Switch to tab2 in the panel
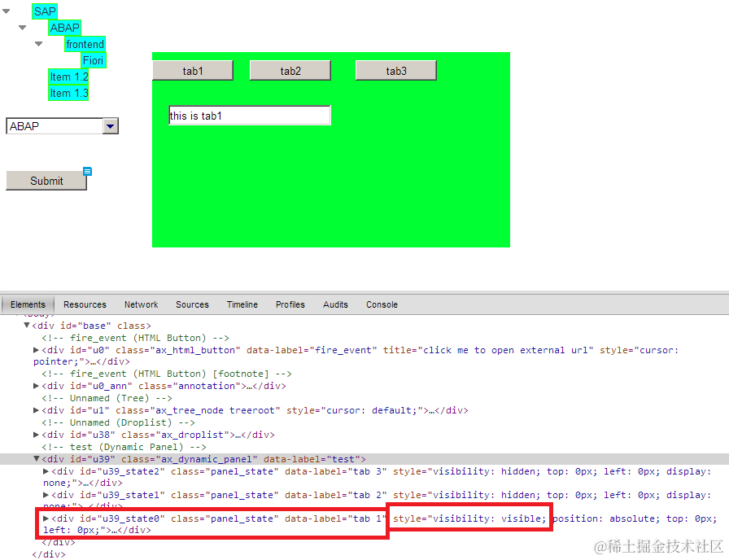 pos(290,71)
